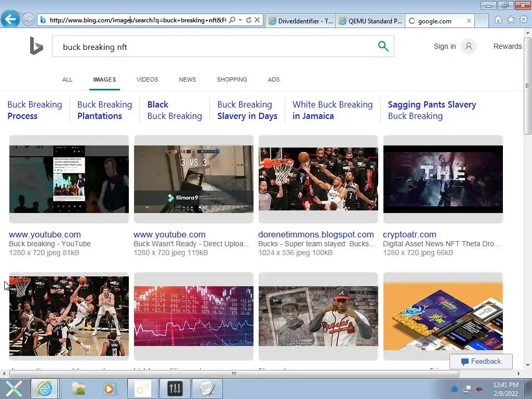Click the horizontal scrollbar right arrow
532x399 pixels.
pos(518,374)
